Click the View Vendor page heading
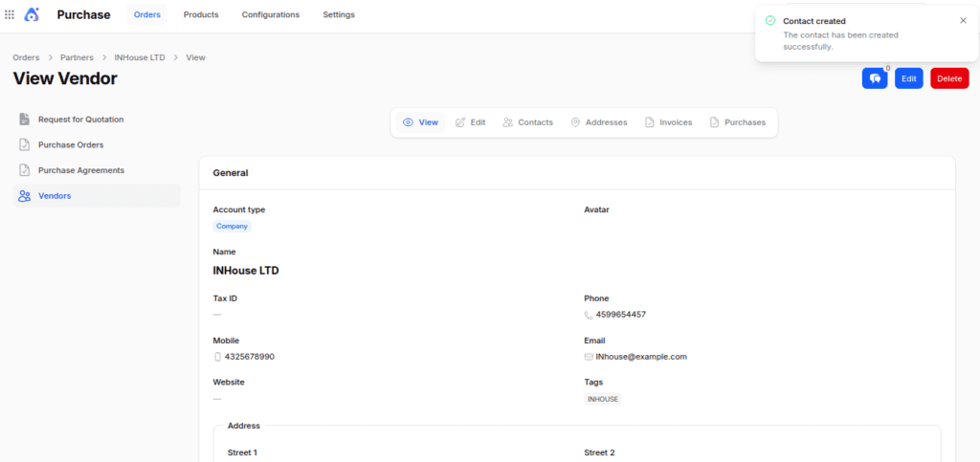 pyautogui.click(x=65, y=78)
